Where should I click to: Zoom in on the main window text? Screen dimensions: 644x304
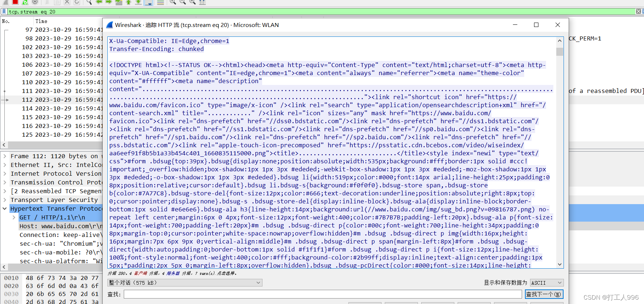pyautogui.click(x=173, y=2)
